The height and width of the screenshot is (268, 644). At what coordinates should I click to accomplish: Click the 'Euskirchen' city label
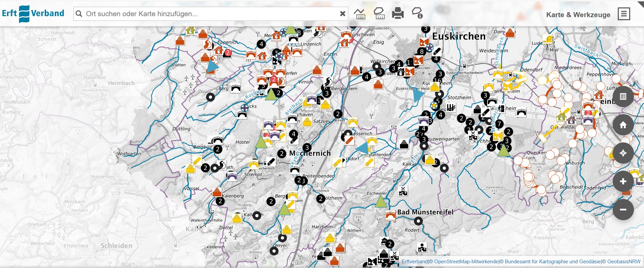point(459,36)
